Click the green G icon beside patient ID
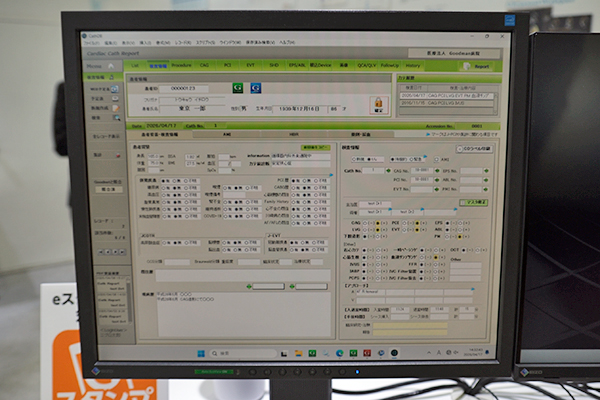 click(236, 89)
